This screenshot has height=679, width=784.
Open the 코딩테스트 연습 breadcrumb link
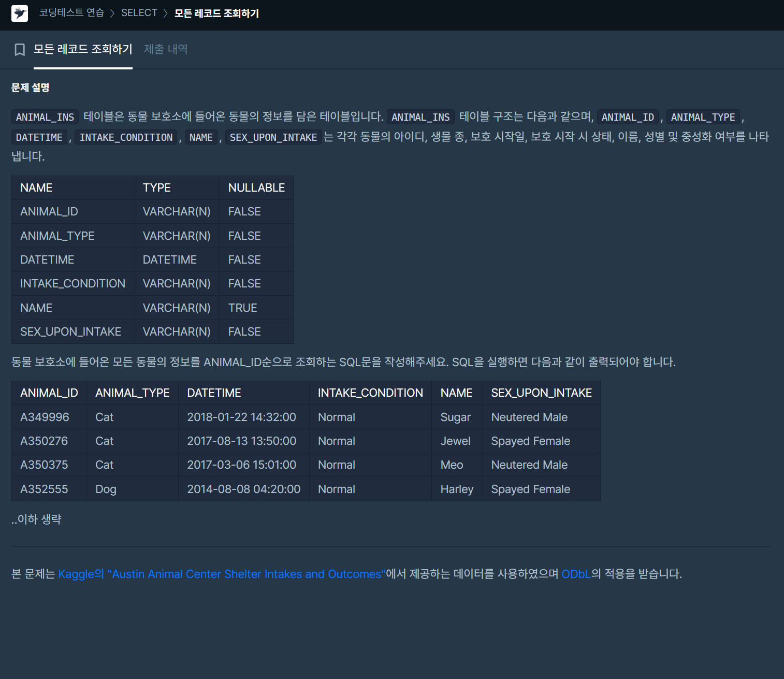(x=71, y=13)
